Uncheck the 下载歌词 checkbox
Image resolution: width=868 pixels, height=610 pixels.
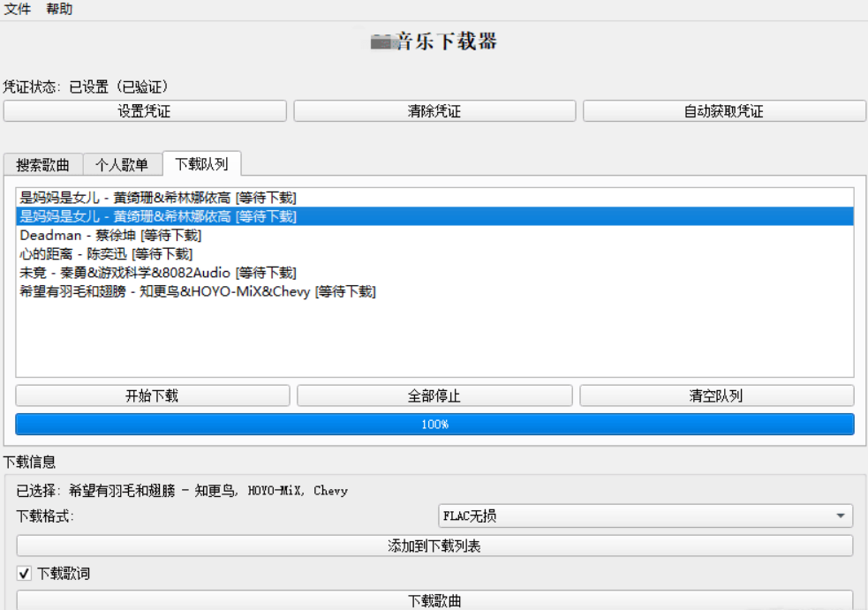[25, 574]
